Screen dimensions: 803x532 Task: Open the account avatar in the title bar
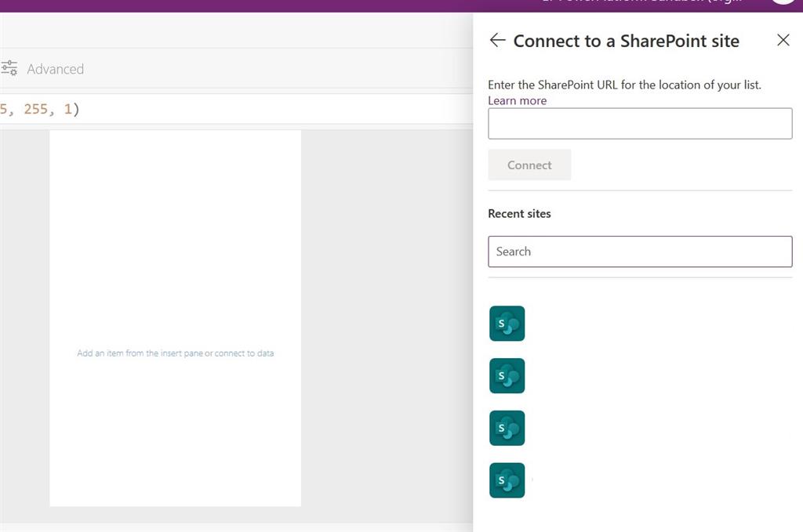coord(782,4)
